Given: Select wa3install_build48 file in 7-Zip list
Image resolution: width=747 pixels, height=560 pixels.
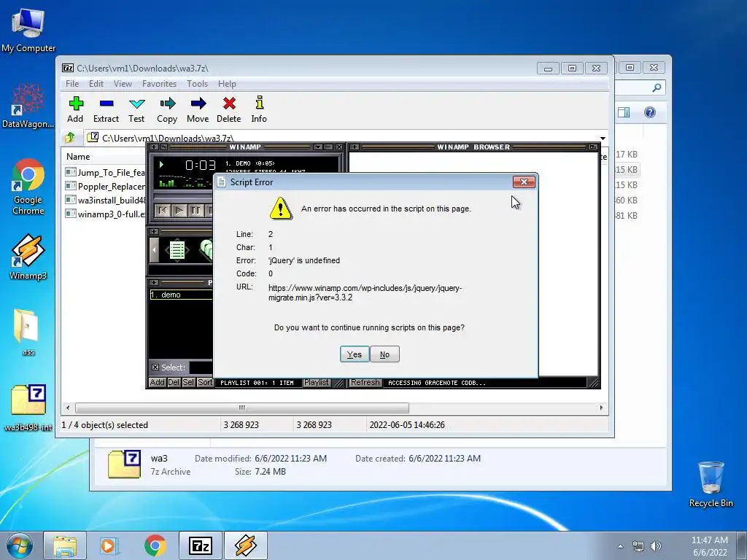Looking at the screenshot, I should tap(105, 200).
